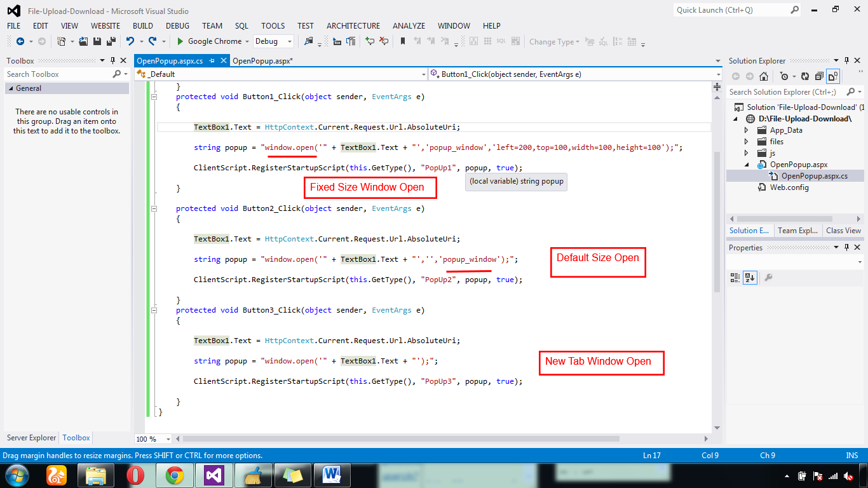Click the Comment Out Selection icon
Viewport: 868px width, 488px height.
pyautogui.click(x=370, y=41)
